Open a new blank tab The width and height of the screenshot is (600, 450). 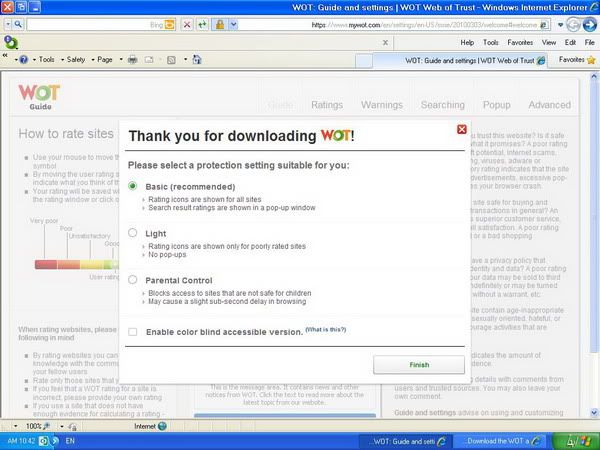coord(364,61)
